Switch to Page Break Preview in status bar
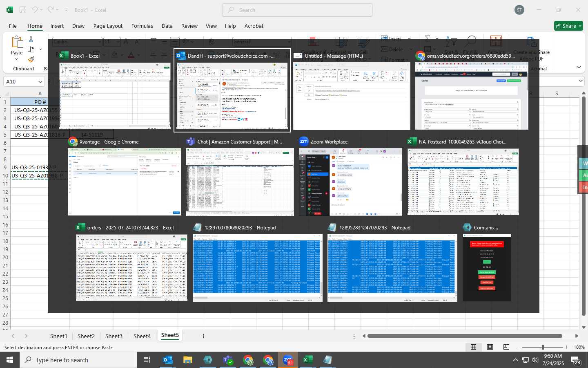 506,347
